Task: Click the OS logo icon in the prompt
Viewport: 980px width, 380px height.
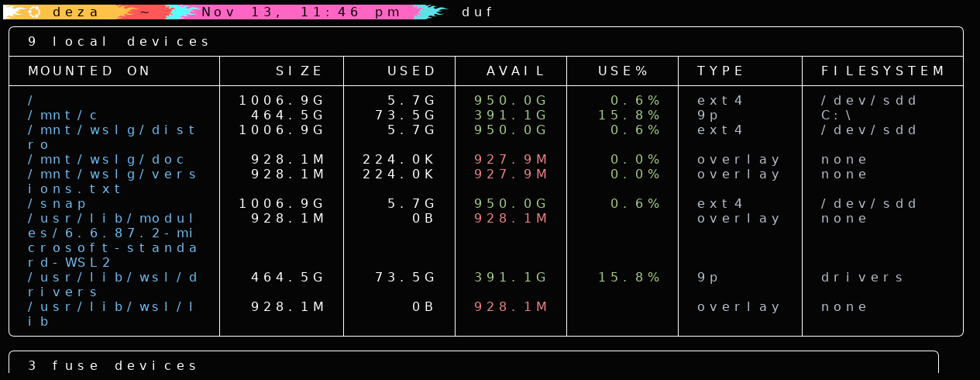Action: pyautogui.click(x=34, y=12)
